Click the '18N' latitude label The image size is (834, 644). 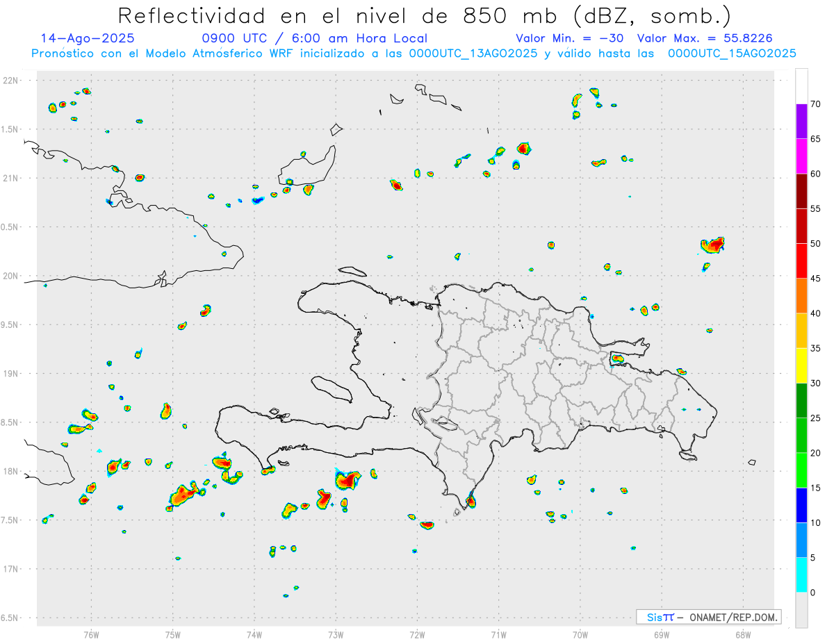[11, 471]
